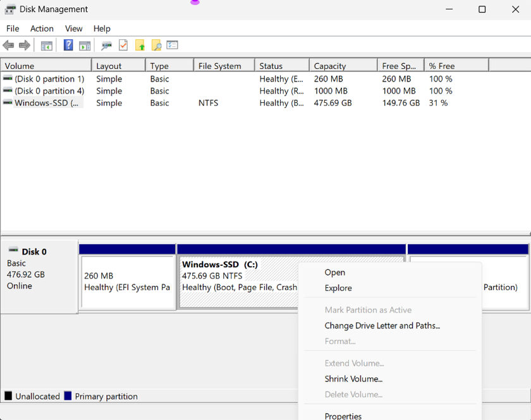Screen dimensions: 531x420
Task: Click the checkmark Properties sheet toolbar icon
Action: (123, 45)
